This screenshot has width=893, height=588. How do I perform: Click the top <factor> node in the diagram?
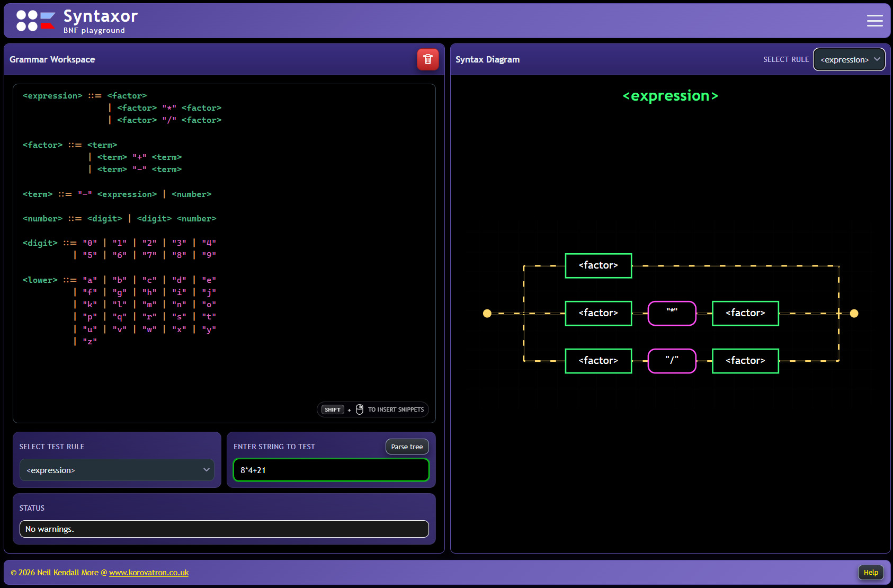[x=599, y=265]
